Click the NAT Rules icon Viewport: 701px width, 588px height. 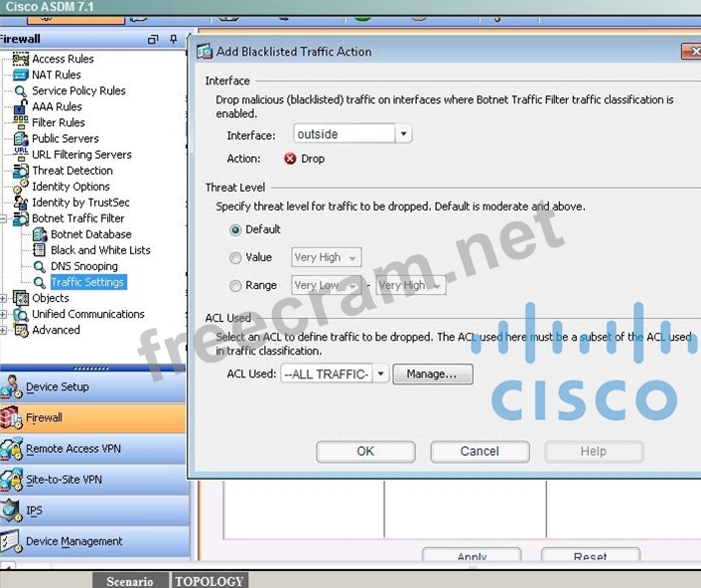click(x=22, y=75)
